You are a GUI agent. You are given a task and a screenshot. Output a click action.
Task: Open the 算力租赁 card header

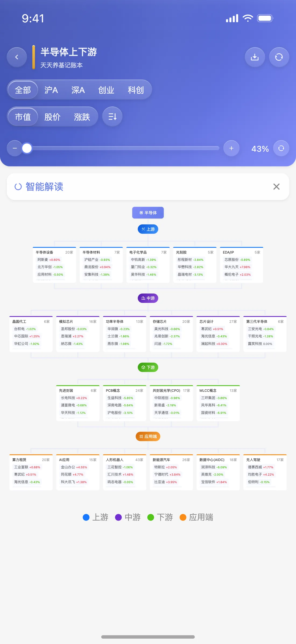coord(31,460)
